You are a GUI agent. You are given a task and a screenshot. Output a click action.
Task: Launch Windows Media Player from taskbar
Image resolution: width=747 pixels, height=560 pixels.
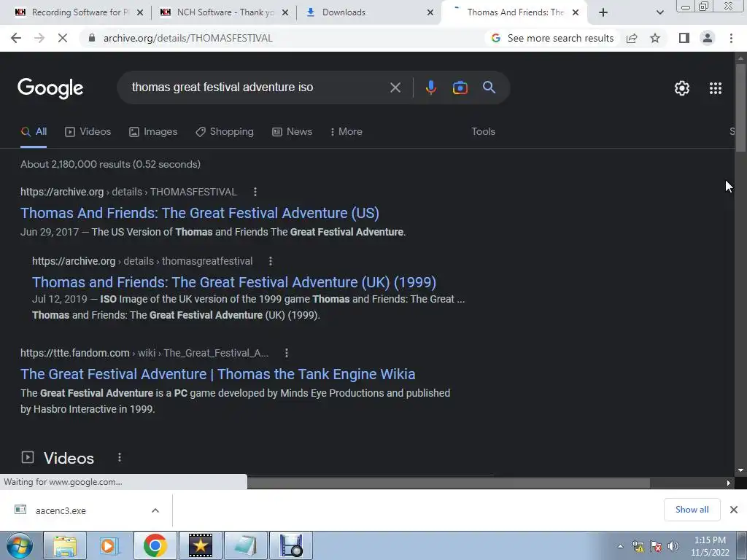[x=109, y=545]
